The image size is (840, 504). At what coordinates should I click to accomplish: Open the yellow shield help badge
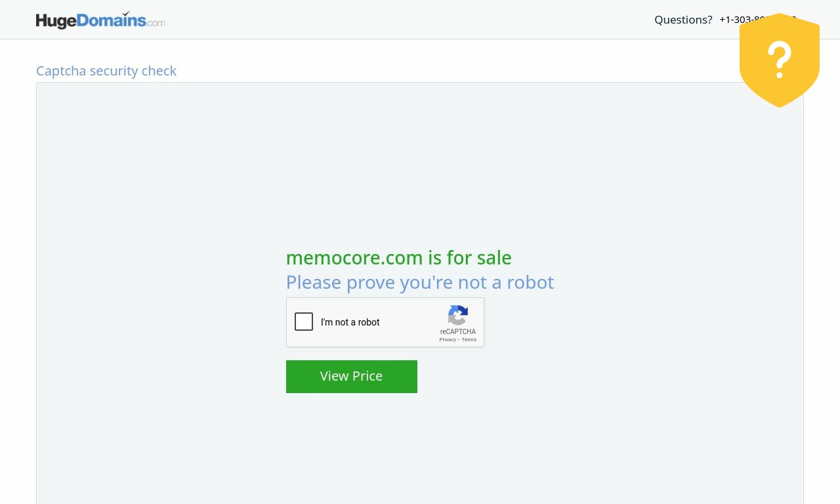tap(780, 60)
